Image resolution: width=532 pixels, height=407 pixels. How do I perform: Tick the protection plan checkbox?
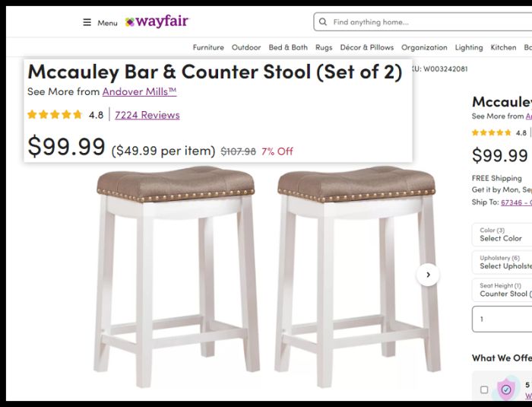coord(484,390)
